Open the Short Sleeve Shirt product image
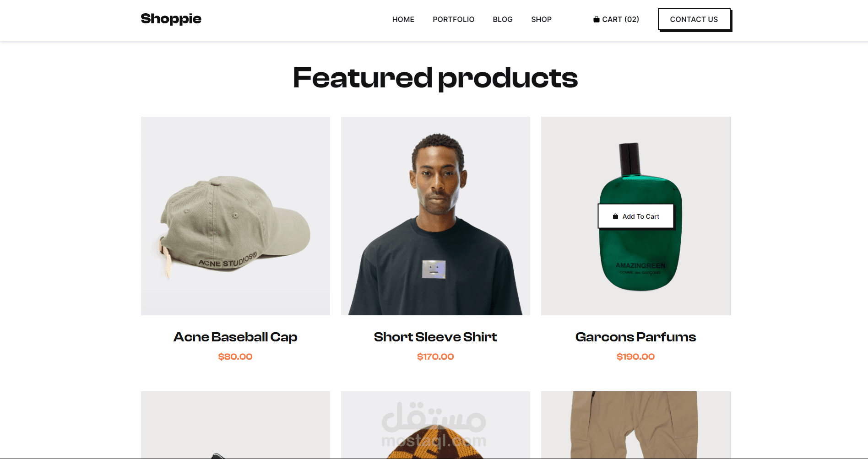This screenshot has height=459, width=868. [435, 216]
